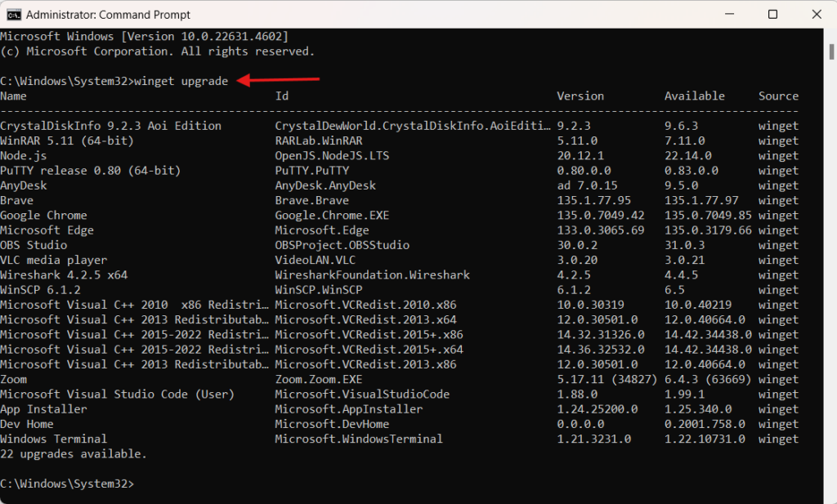Click Chrome available version '135.0.7049.85'
Image resolution: width=837 pixels, height=504 pixels.
pos(708,216)
